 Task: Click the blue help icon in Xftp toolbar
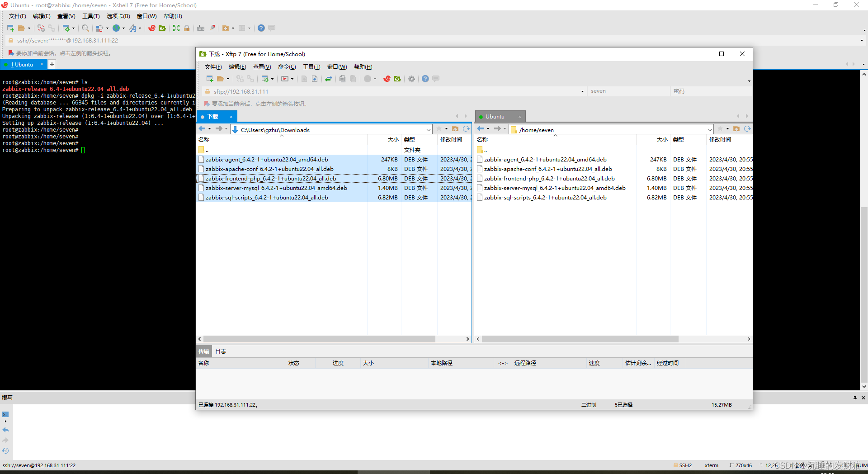point(425,79)
